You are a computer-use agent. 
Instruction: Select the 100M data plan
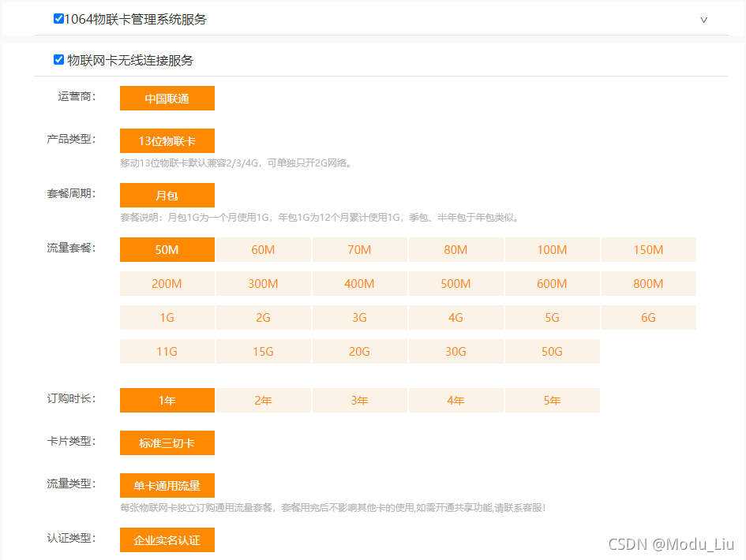552,249
